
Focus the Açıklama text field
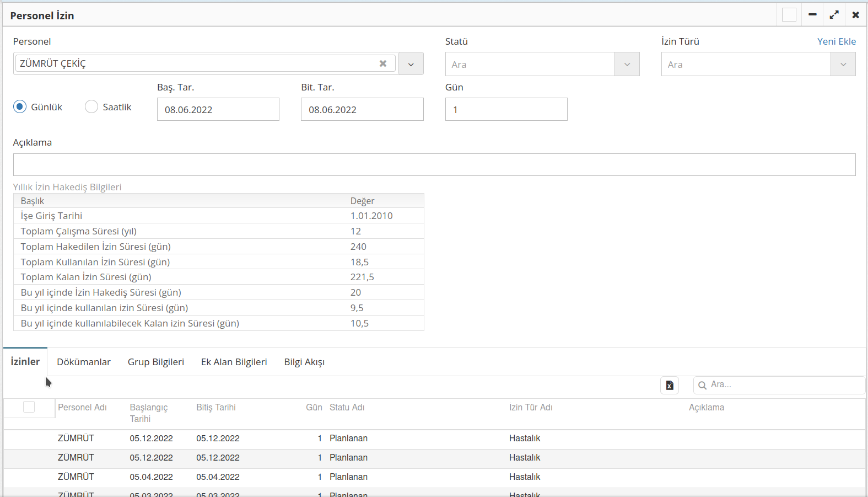tap(434, 165)
